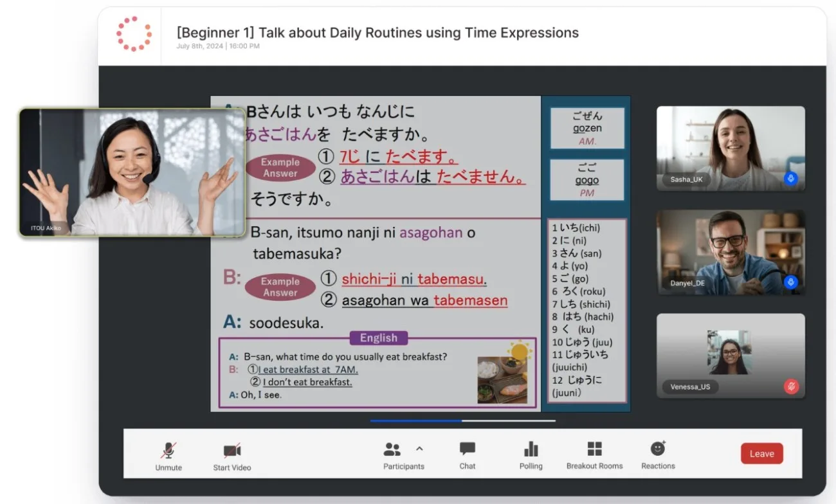Open the Reactions emoji menu

click(658, 449)
